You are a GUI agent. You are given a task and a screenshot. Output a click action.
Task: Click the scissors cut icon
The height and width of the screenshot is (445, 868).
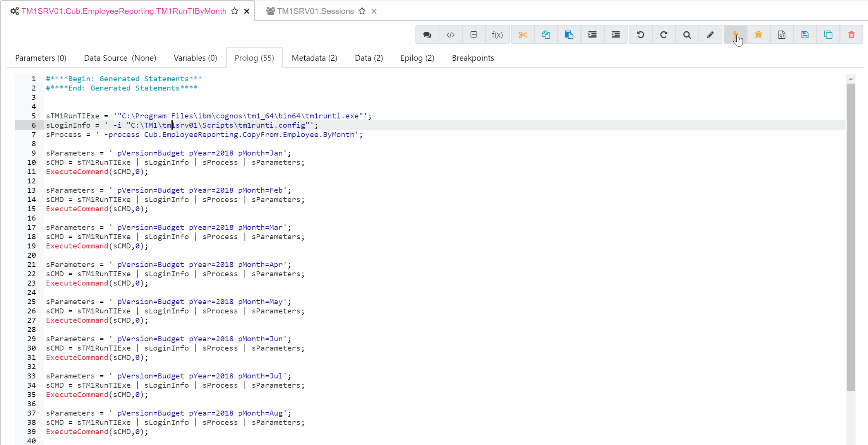(523, 35)
